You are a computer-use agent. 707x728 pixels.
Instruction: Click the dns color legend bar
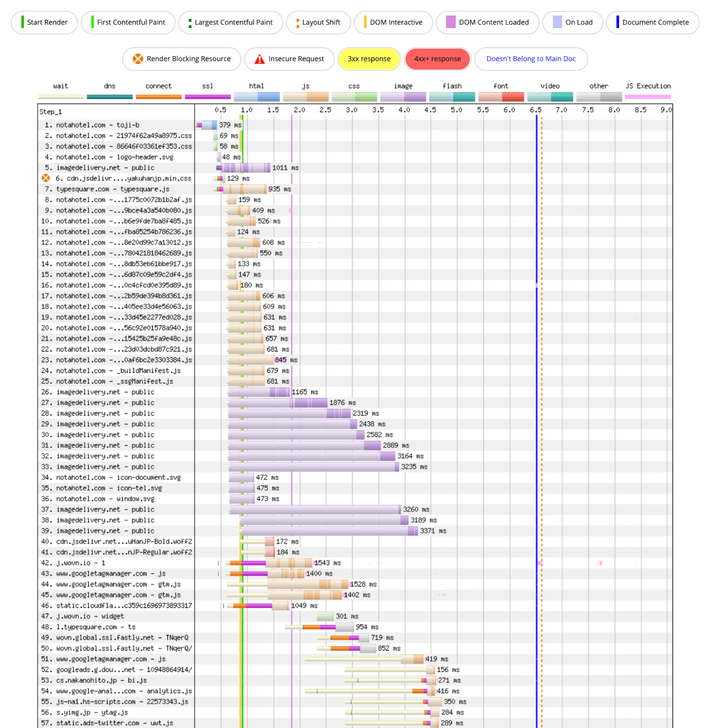[x=110, y=97]
